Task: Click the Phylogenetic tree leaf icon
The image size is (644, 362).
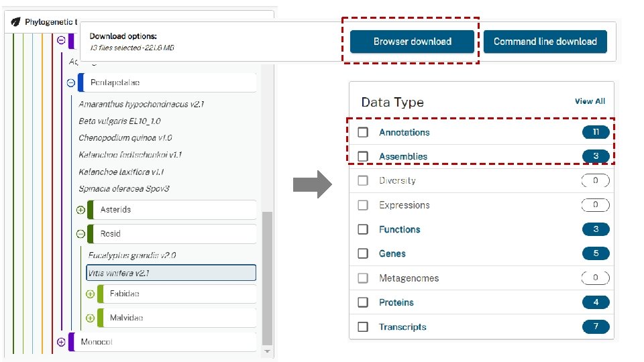Action: point(15,21)
